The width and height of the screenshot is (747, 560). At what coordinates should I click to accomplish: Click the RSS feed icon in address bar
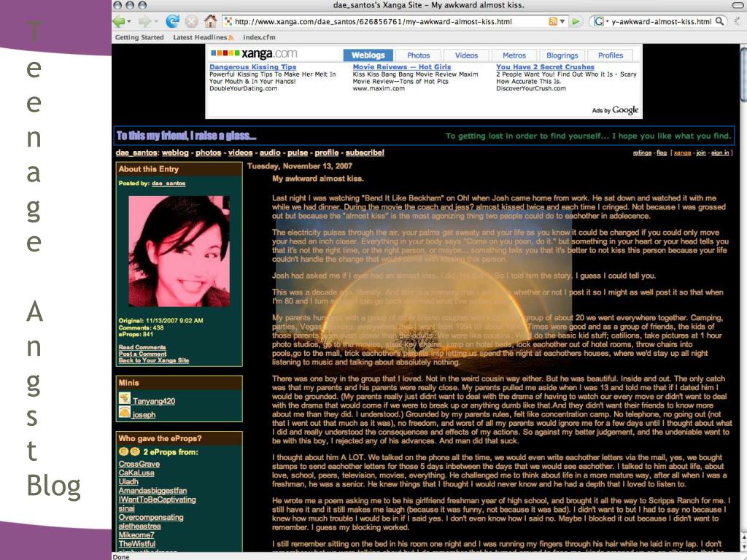pyautogui.click(x=553, y=21)
